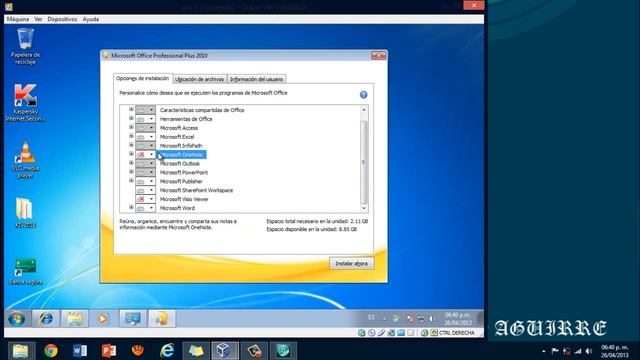Open the Máquina menu in VirtualBox
The image size is (640, 360).
pyautogui.click(x=18, y=19)
